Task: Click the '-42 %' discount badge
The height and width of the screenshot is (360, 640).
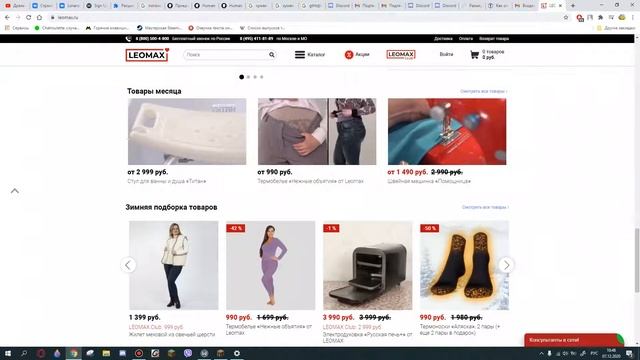Action: tap(236, 228)
